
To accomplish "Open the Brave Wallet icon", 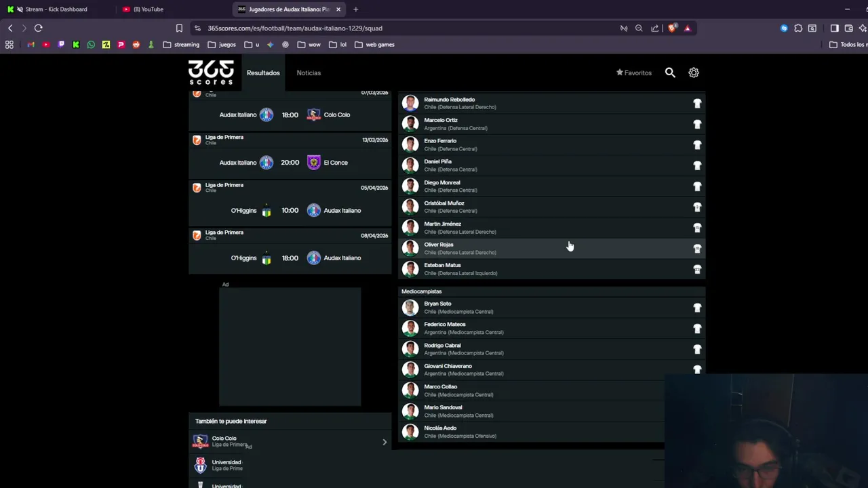I will click(x=848, y=28).
